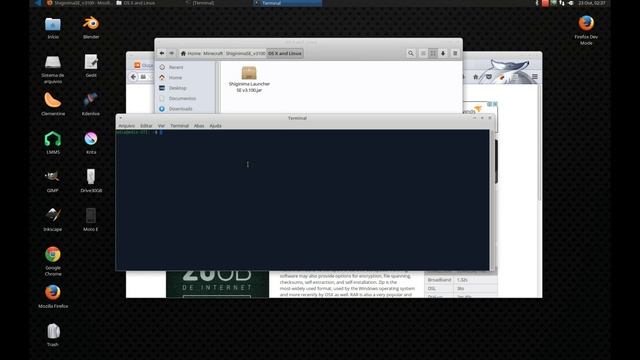This screenshot has height=360, width=640.
Task: Open the Editar menu in Terminal
Action: point(146,126)
